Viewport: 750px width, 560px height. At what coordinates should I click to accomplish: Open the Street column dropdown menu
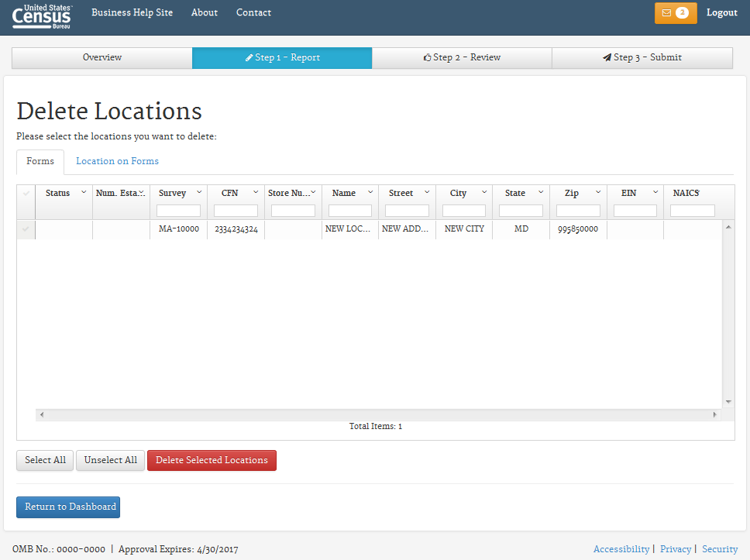[x=427, y=192]
